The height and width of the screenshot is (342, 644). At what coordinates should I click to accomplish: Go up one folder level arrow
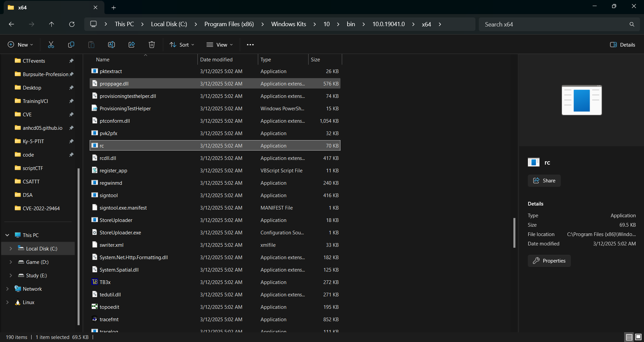coord(51,24)
